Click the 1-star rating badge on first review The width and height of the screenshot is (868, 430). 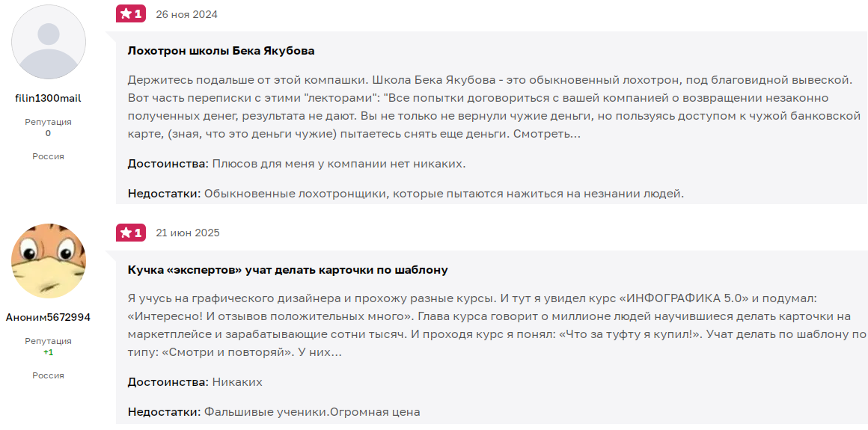tap(131, 14)
